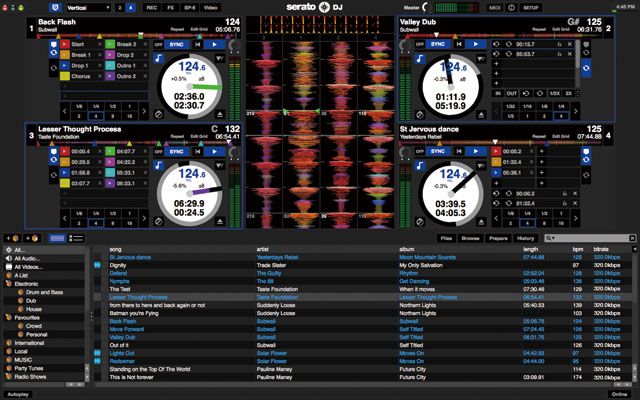Shift deck 1 auto-loop sizes right

coord(144,111)
